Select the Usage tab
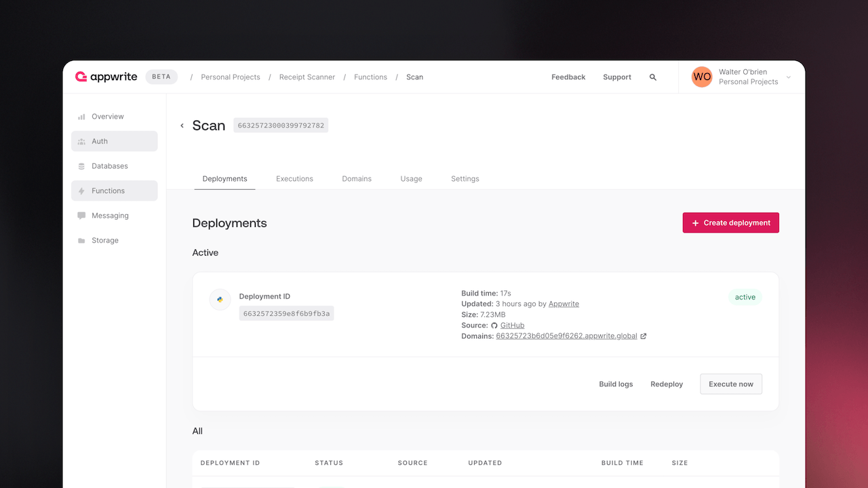 pyautogui.click(x=411, y=179)
